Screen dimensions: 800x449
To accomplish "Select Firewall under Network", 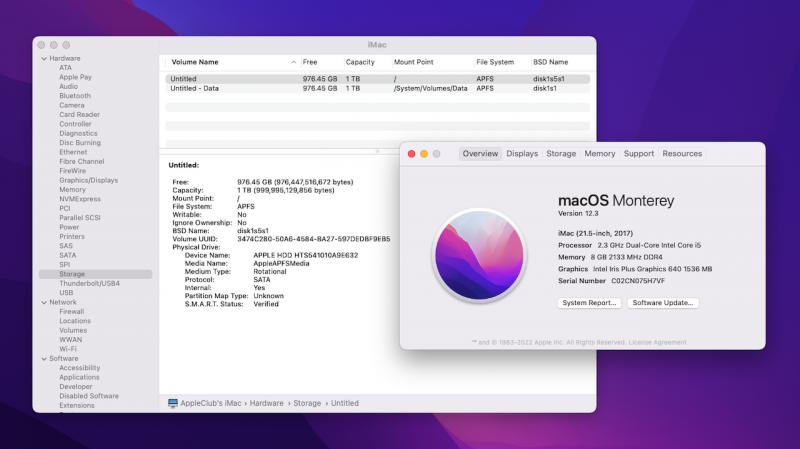I will (x=71, y=312).
